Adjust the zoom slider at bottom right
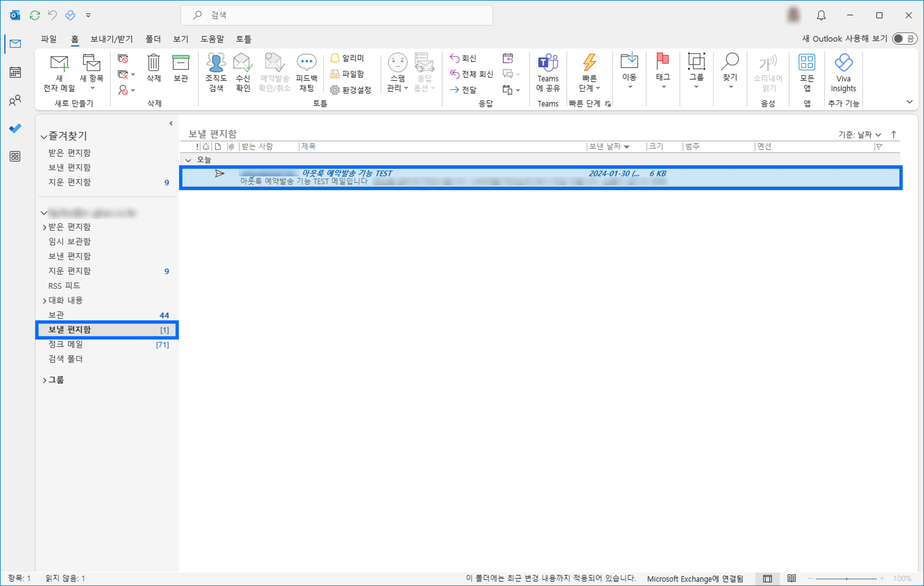The height and width of the screenshot is (586, 924). click(x=846, y=579)
